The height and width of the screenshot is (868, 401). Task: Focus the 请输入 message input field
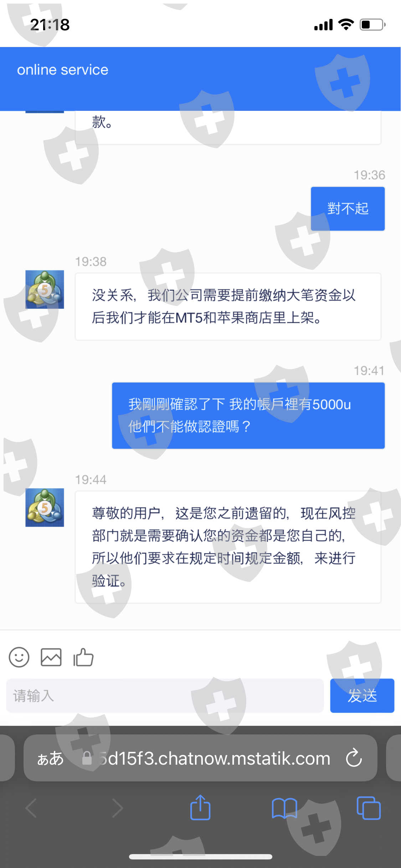pyautogui.click(x=165, y=696)
